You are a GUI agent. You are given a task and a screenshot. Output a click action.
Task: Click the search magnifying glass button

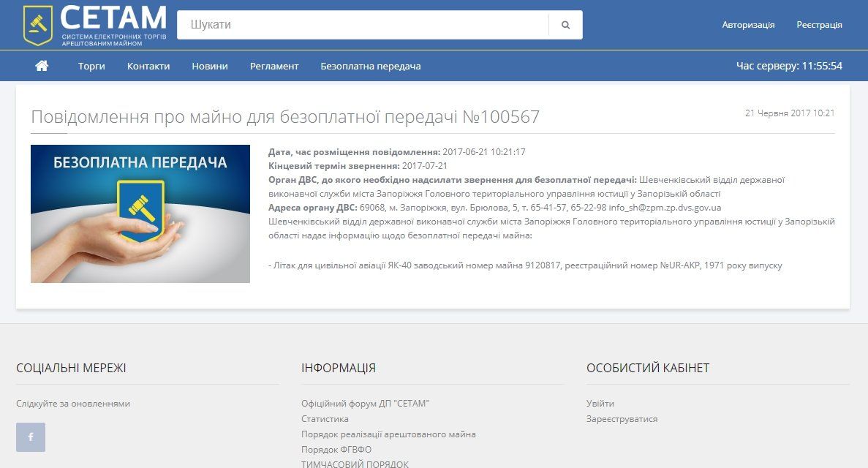pos(565,24)
